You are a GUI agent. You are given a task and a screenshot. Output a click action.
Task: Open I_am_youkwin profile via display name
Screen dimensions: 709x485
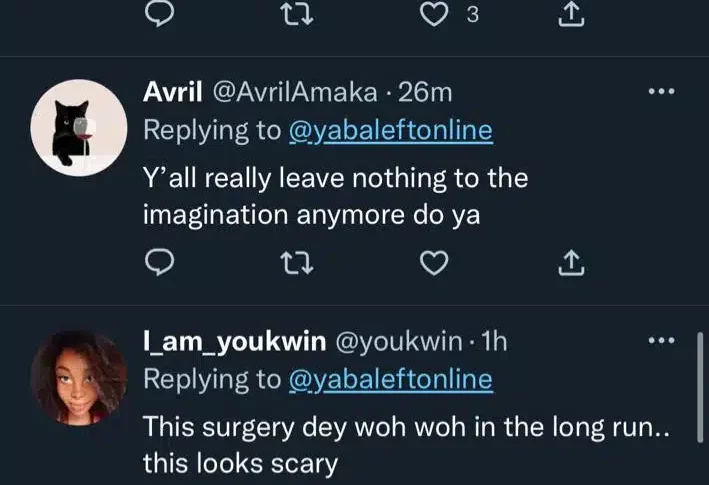point(234,342)
